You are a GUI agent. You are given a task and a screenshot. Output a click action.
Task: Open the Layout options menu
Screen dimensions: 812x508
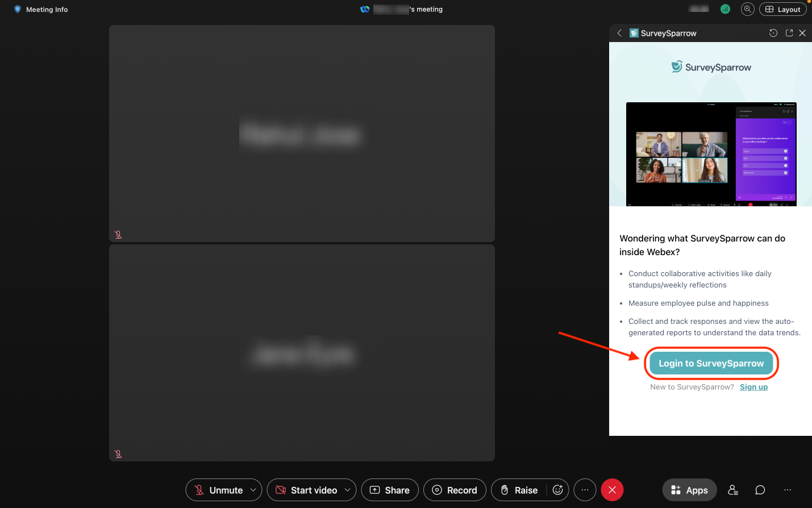pyautogui.click(x=782, y=9)
